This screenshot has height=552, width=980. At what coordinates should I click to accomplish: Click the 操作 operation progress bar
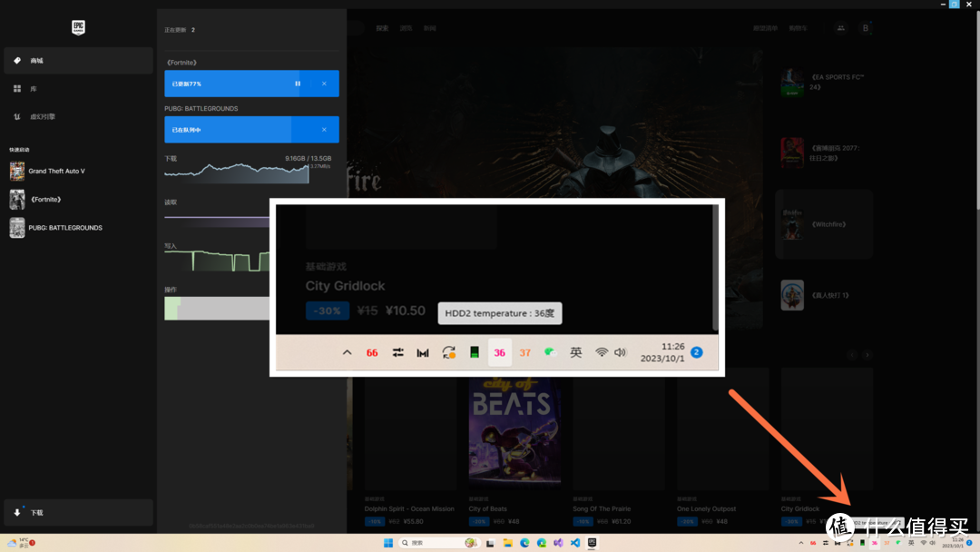tap(217, 308)
